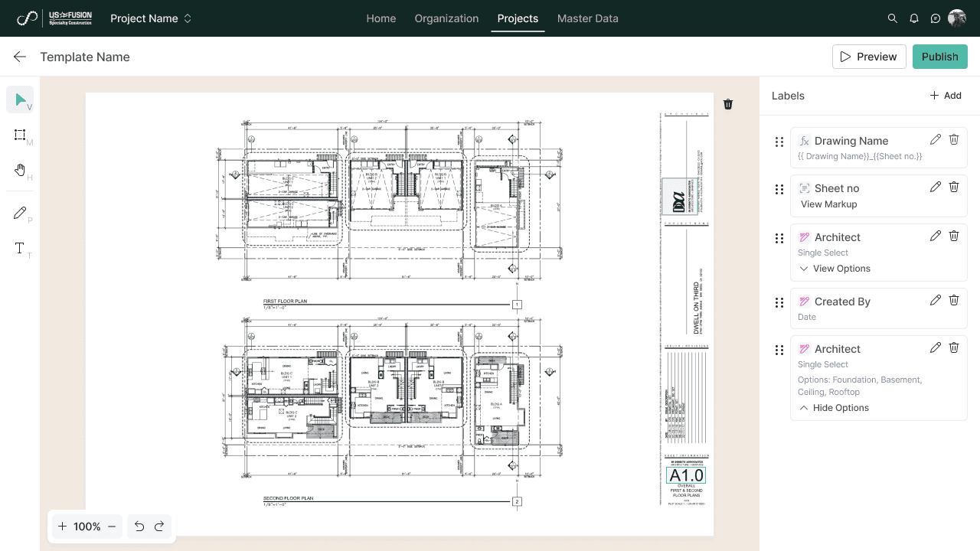Redo the last action
Viewport: 980px width, 551px height.
coord(159,527)
